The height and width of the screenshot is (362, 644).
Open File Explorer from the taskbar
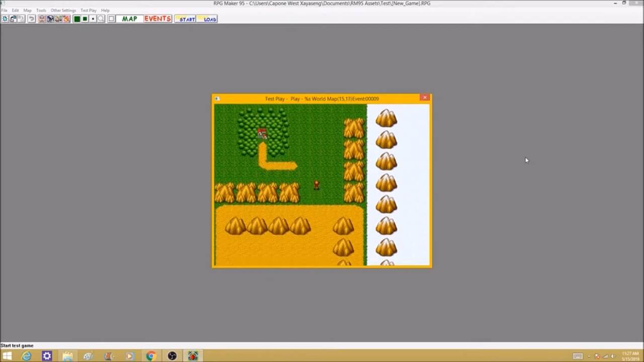coord(68,356)
